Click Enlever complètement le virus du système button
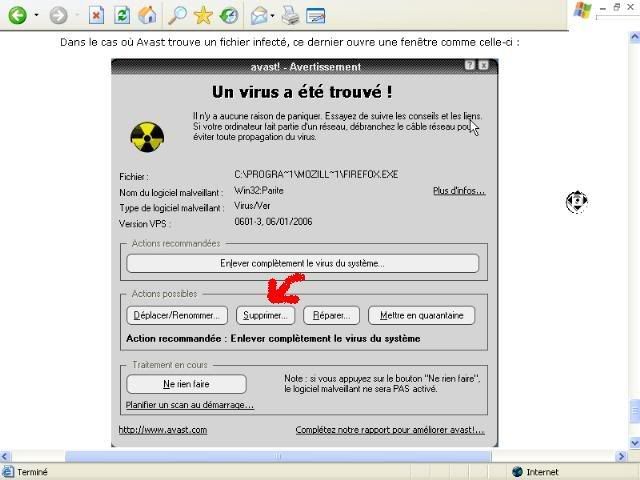The image size is (640, 480). tap(302, 263)
